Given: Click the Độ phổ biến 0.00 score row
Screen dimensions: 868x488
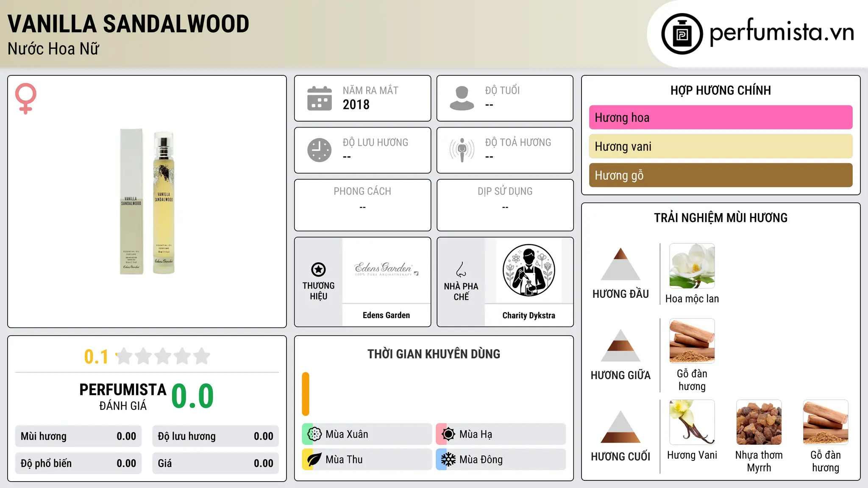Looking at the screenshot, I should tap(78, 463).
